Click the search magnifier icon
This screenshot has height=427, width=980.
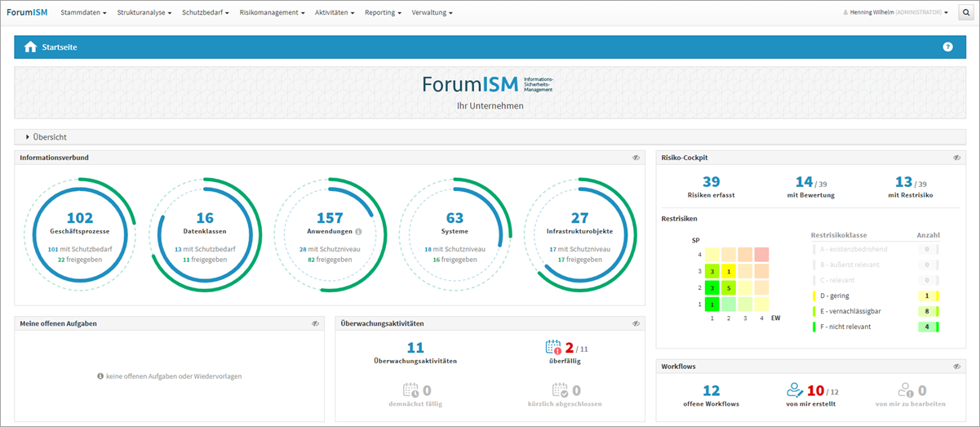[964, 13]
